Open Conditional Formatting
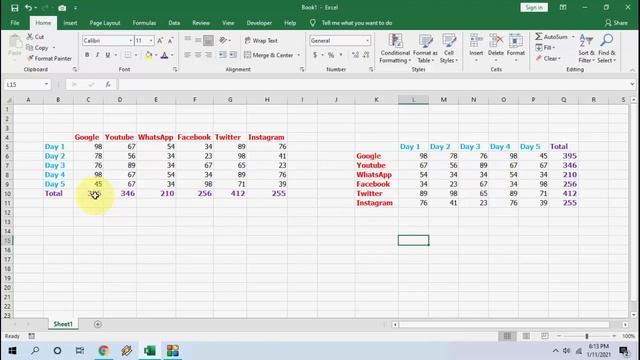The height and width of the screenshot is (360, 640). click(x=395, y=49)
